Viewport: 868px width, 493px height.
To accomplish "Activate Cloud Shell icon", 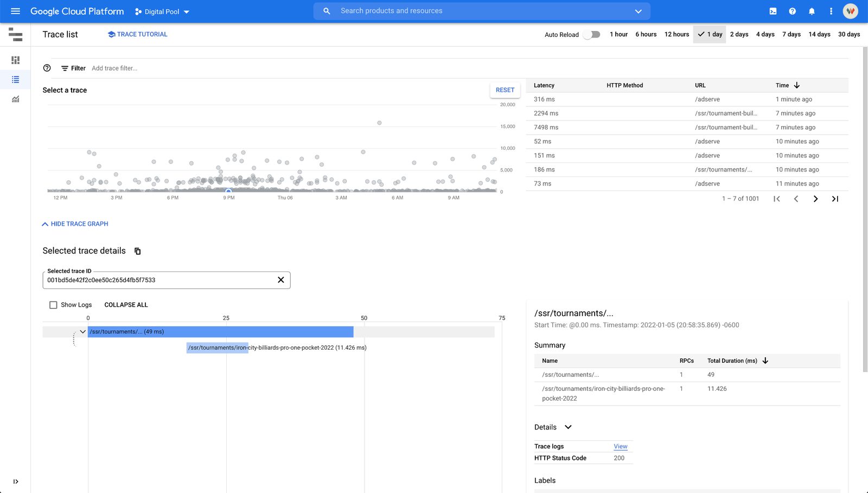I will coord(773,11).
